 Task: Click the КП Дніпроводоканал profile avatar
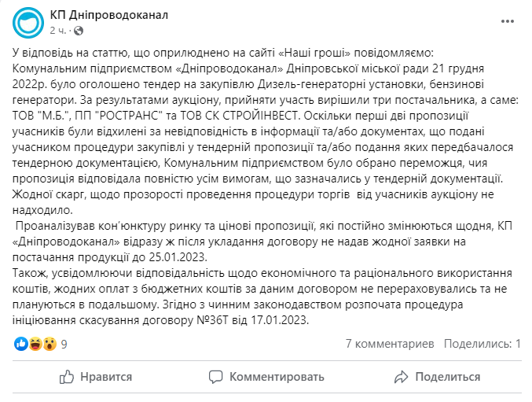(28, 22)
